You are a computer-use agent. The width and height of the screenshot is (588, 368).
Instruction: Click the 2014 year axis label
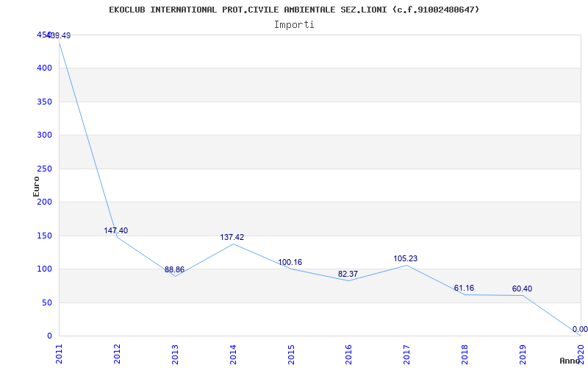[233, 354]
